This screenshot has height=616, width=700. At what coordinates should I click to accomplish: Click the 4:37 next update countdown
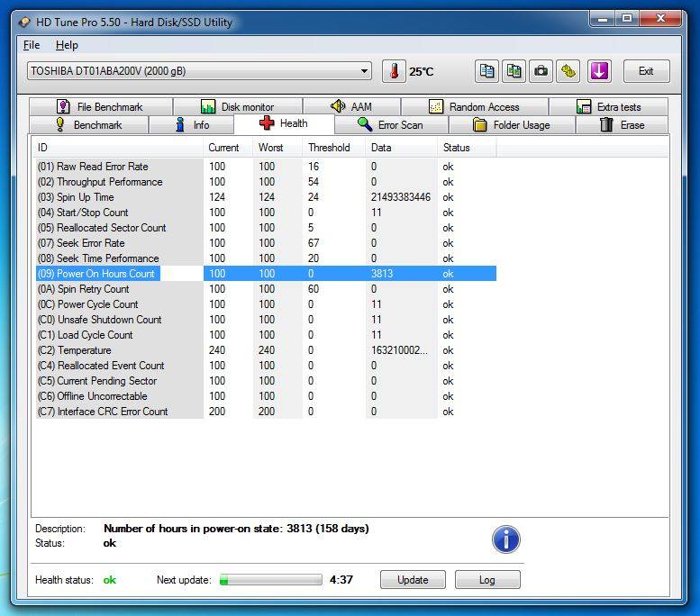pos(341,579)
